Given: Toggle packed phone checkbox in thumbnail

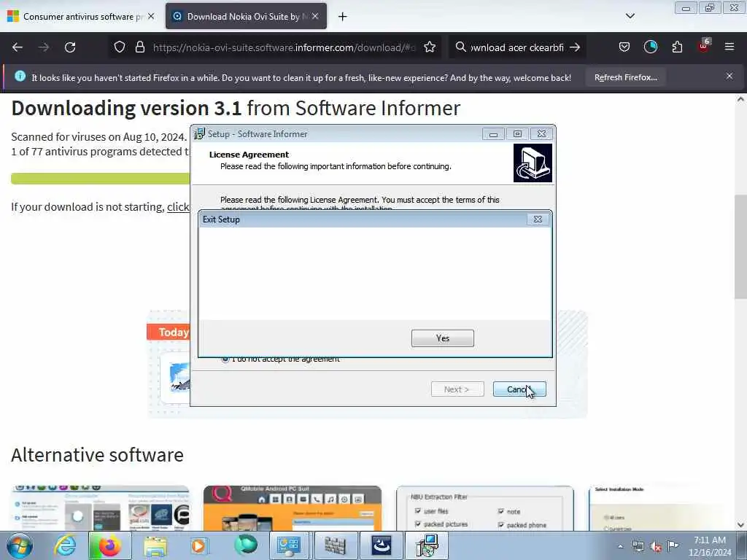Looking at the screenshot, I should [x=500, y=525].
